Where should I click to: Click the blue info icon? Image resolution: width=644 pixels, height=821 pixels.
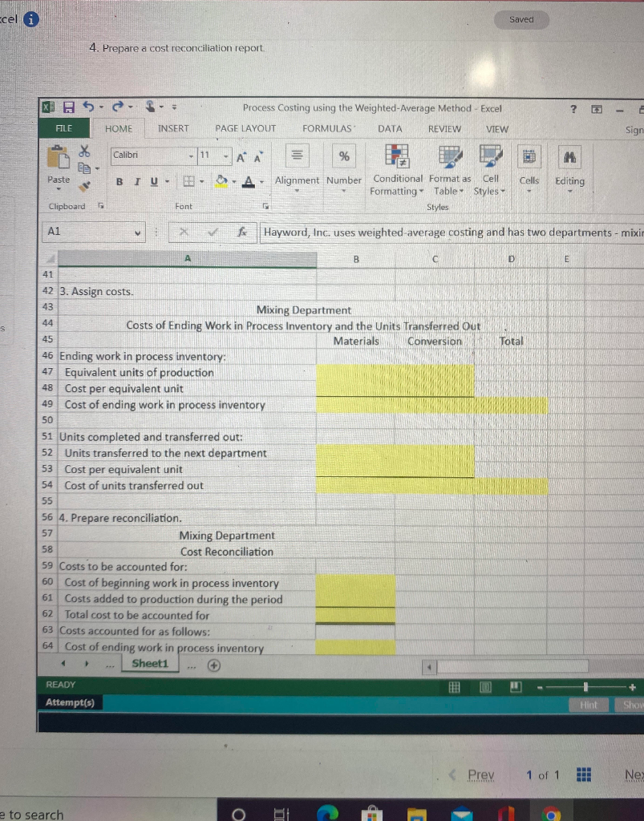tap(31, 19)
